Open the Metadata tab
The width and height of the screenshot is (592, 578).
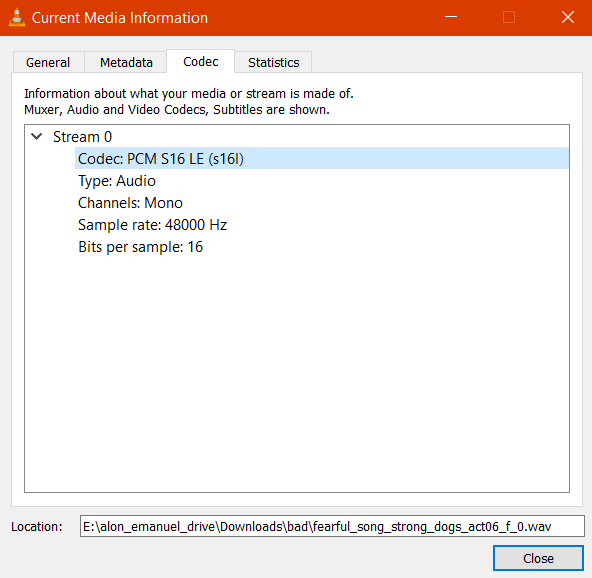[126, 62]
